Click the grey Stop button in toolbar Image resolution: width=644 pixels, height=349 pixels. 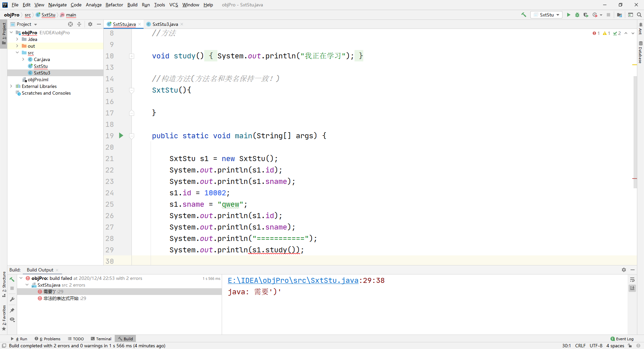tap(608, 15)
